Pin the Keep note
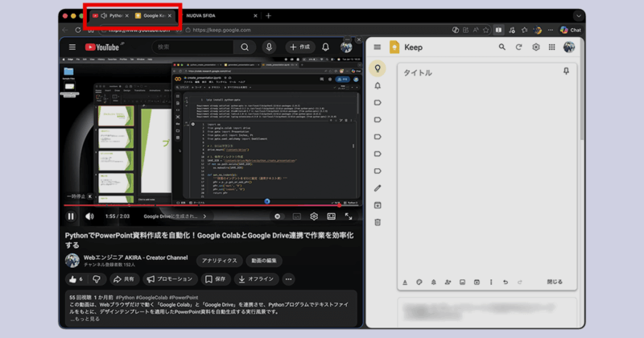This screenshot has width=644, height=338. 566,71
